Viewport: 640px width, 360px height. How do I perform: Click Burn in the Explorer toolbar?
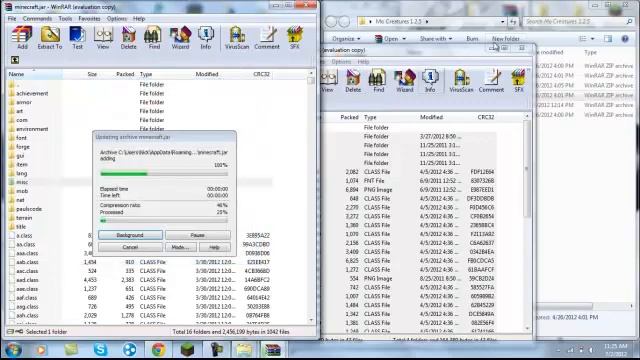point(472,38)
